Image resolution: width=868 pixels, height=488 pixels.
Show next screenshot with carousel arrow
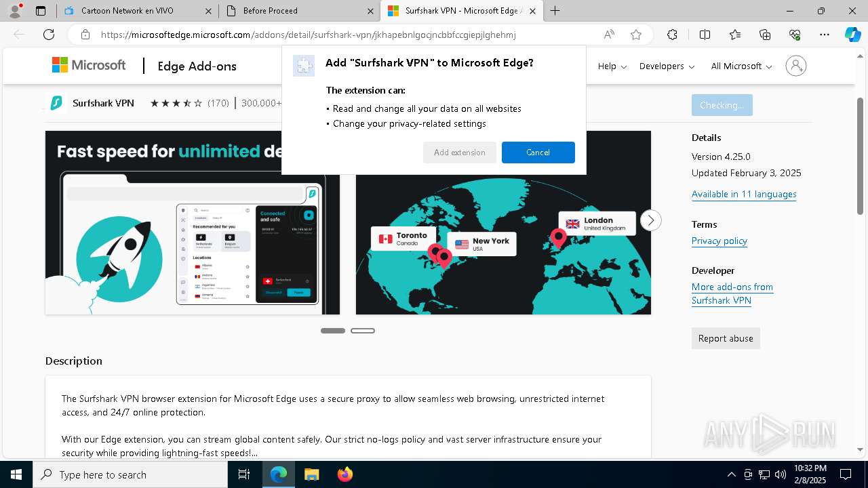pyautogui.click(x=650, y=220)
